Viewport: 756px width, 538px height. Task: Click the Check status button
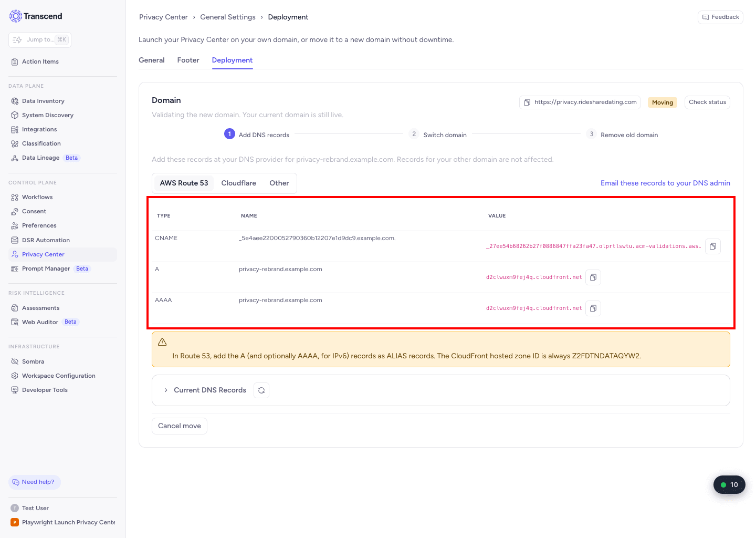pyautogui.click(x=707, y=102)
